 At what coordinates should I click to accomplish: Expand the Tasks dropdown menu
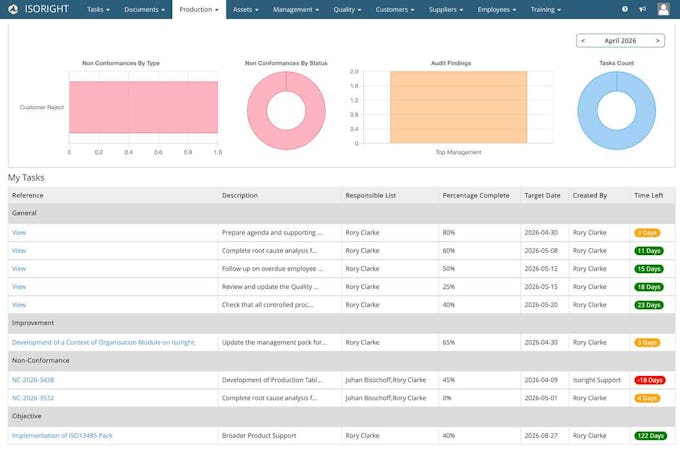click(98, 10)
